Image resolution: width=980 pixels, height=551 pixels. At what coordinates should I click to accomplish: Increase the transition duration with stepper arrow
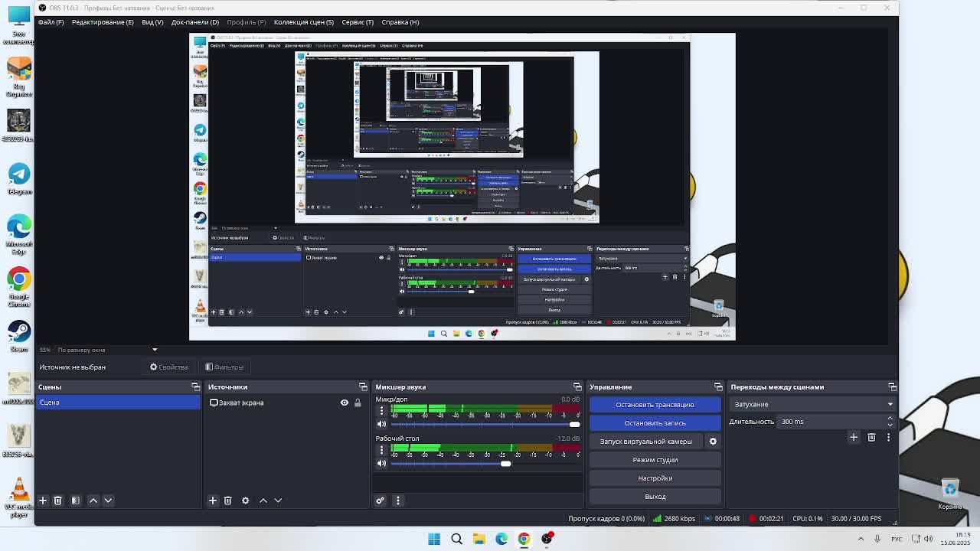coord(890,419)
